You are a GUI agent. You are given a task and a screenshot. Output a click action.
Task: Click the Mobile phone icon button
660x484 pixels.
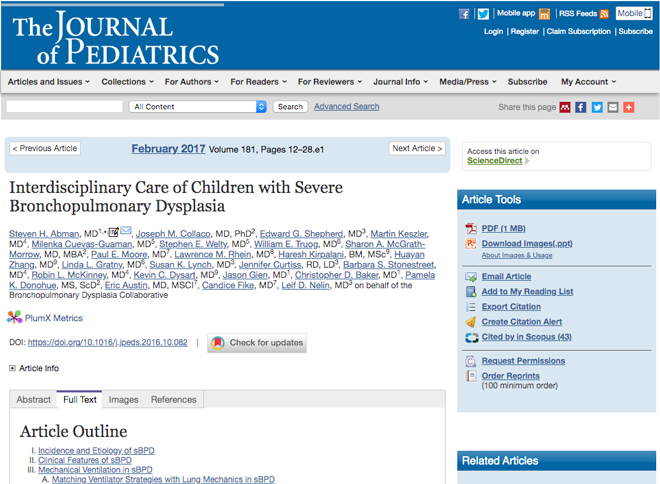pyautogui.click(x=634, y=13)
